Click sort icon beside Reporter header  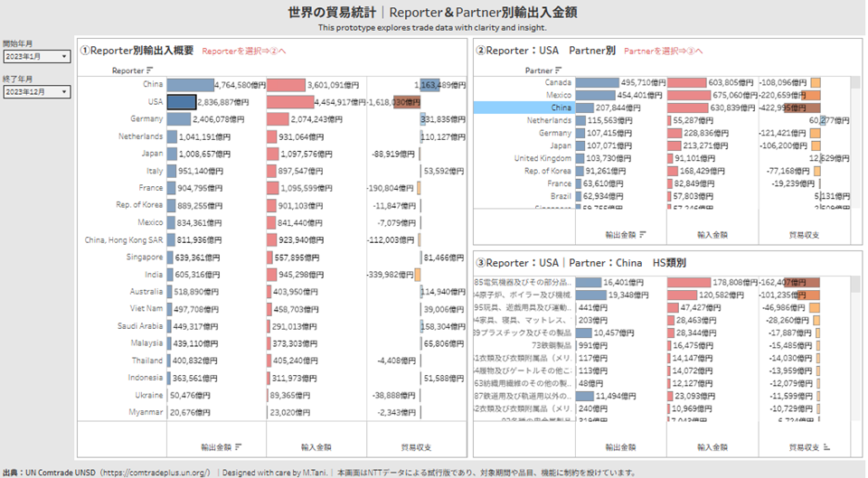click(x=150, y=70)
